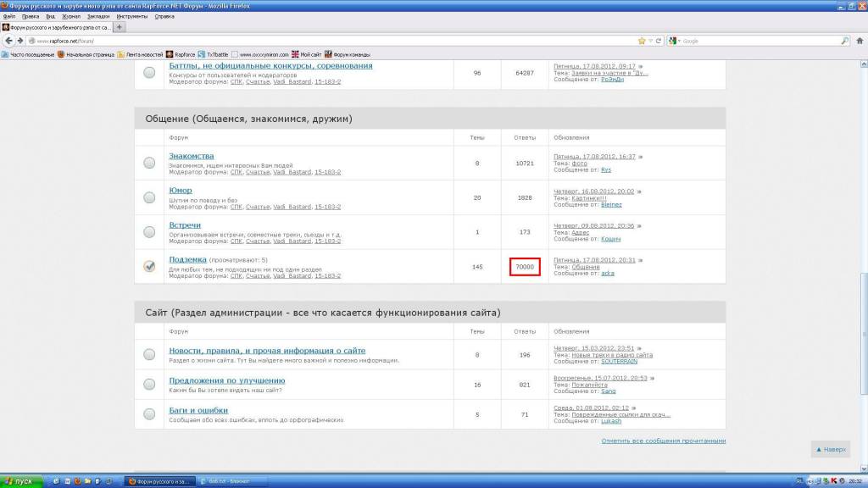The image size is (868, 488).
Task: Click the scrollbar down arrow
Action: tap(864, 469)
